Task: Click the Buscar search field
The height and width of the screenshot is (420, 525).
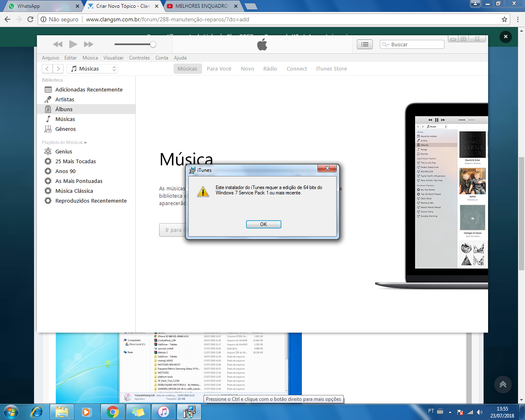Action: (x=412, y=44)
